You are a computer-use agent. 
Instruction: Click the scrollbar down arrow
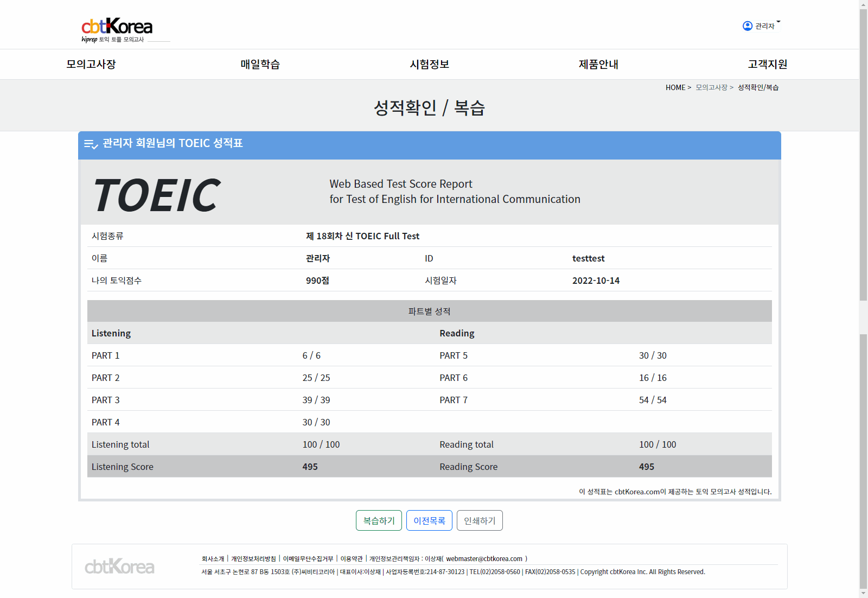click(x=863, y=593)
